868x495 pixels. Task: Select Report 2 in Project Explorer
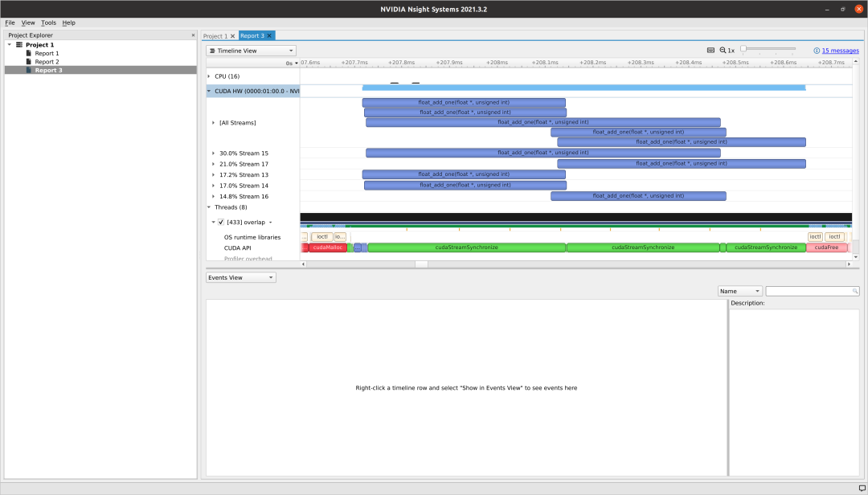click(47, 61)
